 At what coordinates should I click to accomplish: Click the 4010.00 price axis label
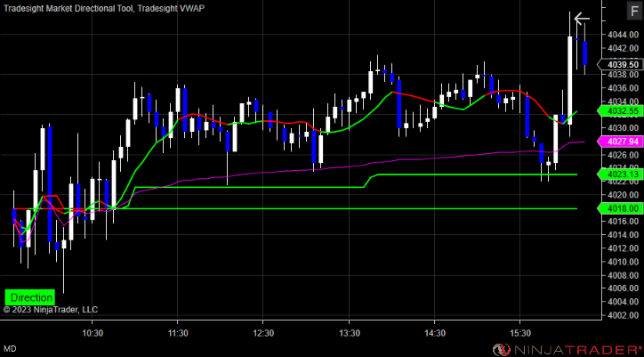click(624, 262)
